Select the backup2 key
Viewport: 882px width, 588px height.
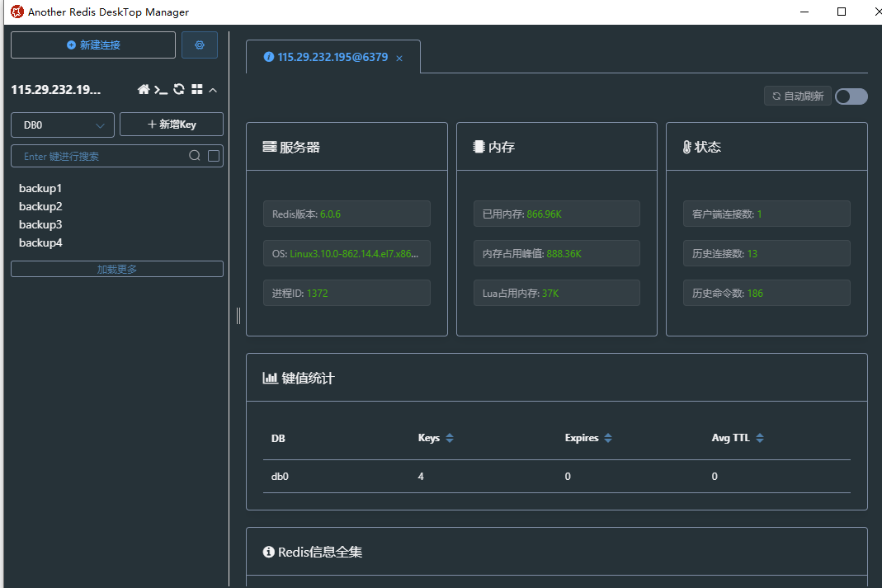click(x=40, y=206)
